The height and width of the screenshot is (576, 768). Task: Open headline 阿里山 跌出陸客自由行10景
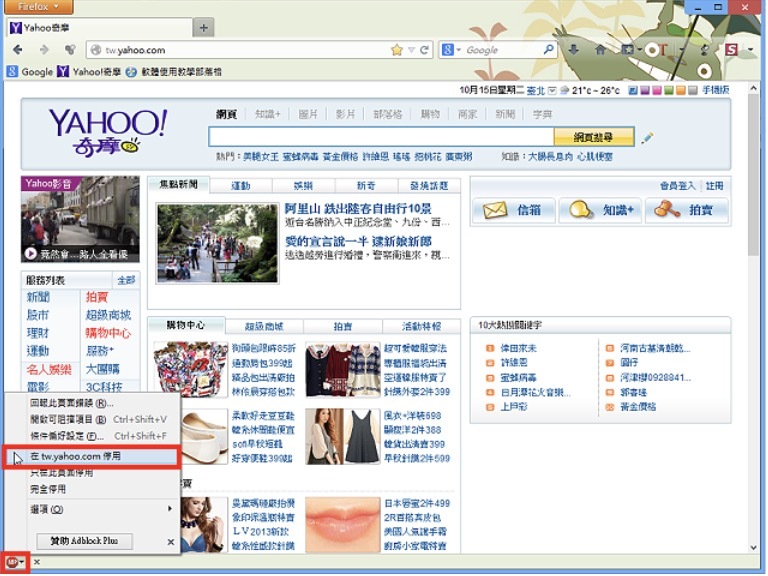click(358, 209)
